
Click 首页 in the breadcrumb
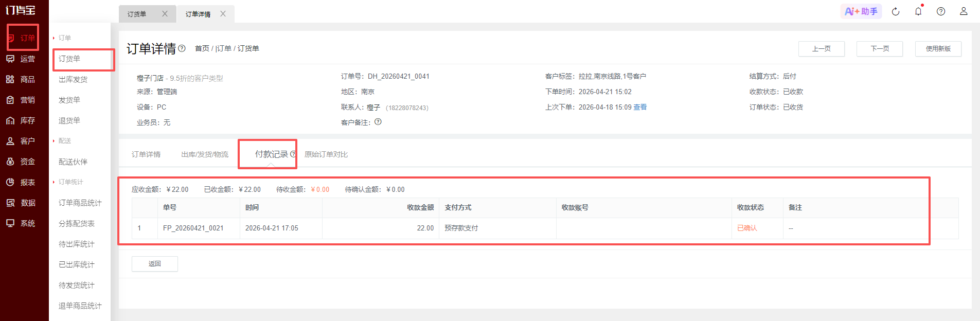202,48
